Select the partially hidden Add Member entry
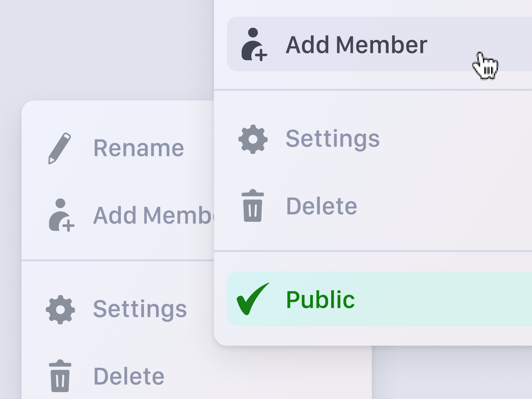Viewport: 532px width, 399px height. pyautogui.click(x=153, y=215)
